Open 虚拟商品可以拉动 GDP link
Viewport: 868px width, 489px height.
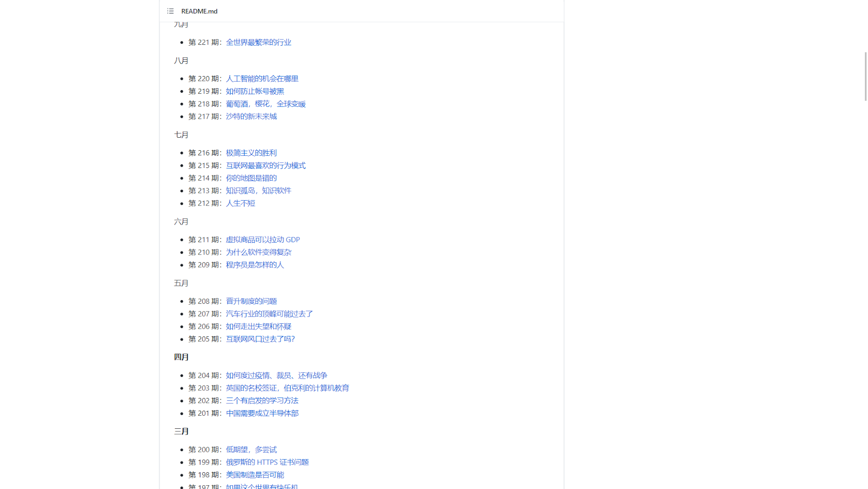(x=262, y=240)
